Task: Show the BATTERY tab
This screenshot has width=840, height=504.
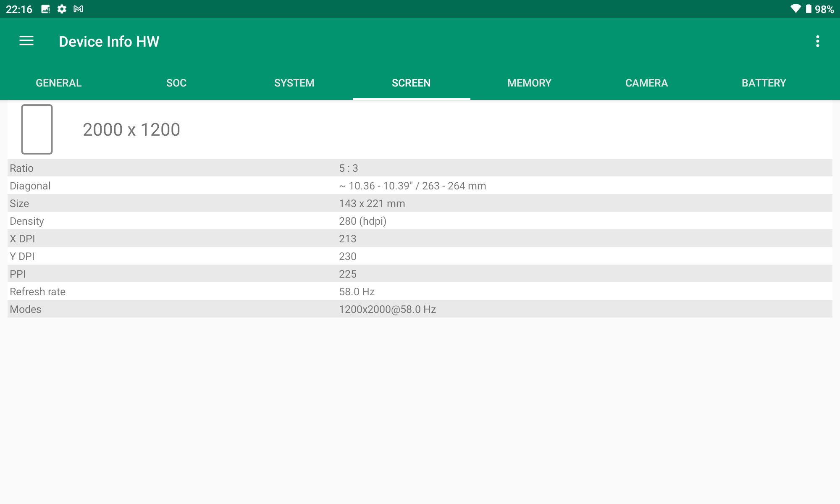Action: [x=764, y=83]
